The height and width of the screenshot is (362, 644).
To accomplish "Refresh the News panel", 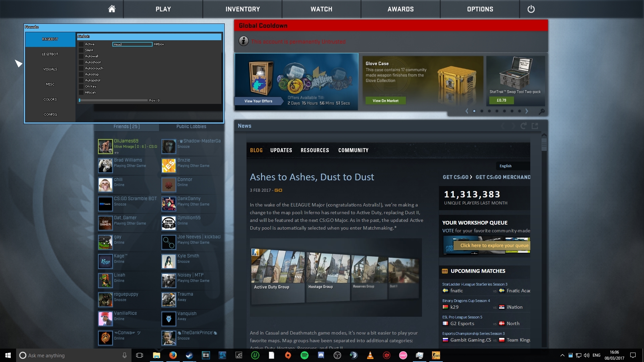I will pyautogui.click(x=523, y=126).
